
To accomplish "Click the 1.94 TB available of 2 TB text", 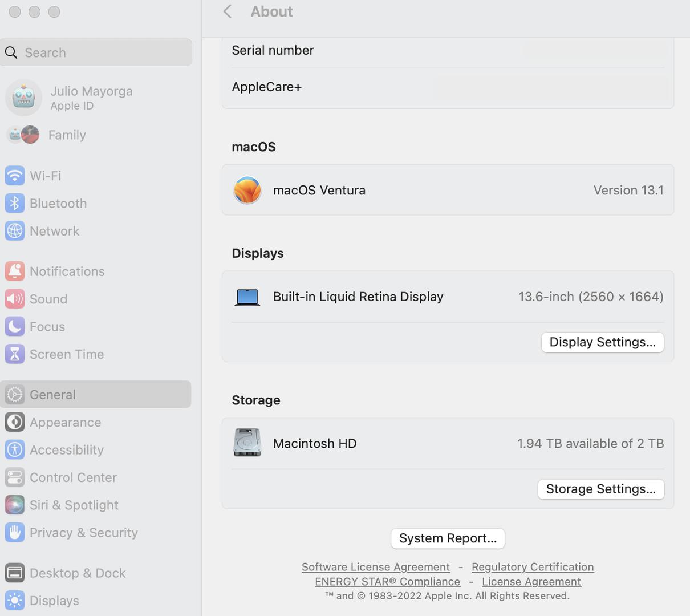I will pyautogui.click(x=591, y=444).
